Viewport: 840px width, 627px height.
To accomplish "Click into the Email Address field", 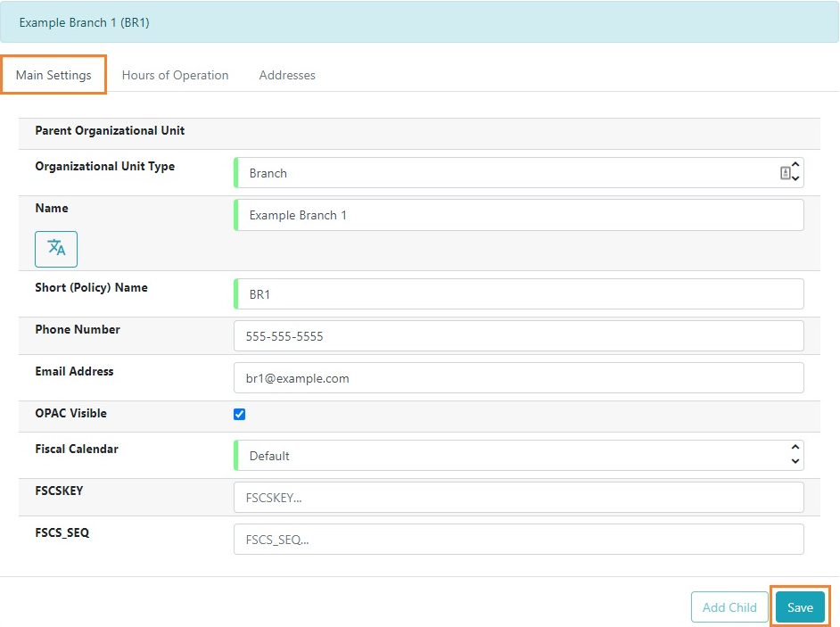I will point(517,378).
